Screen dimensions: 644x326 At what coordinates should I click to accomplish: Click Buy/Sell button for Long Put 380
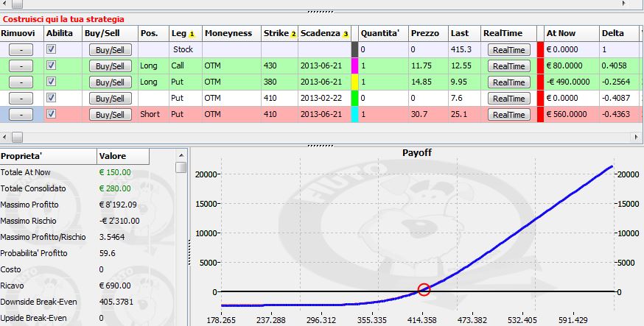tap(110, 82)
